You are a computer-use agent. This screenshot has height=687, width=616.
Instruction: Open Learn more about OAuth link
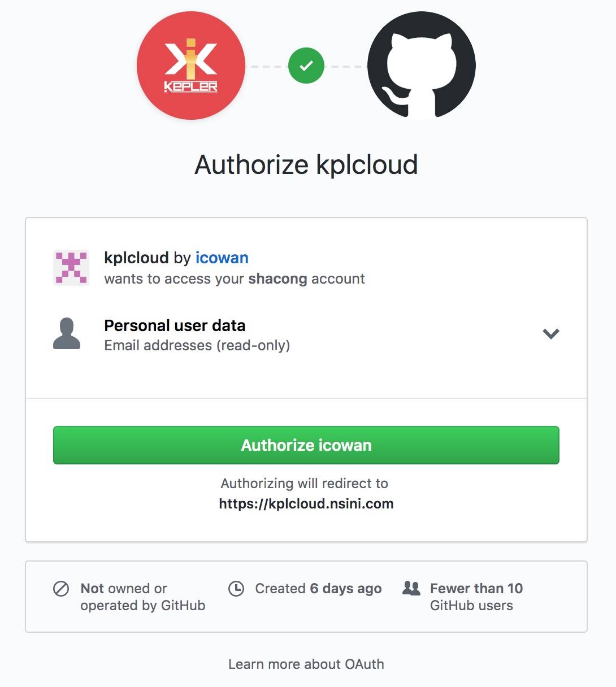pyautogui.click(x=306, y=664)
